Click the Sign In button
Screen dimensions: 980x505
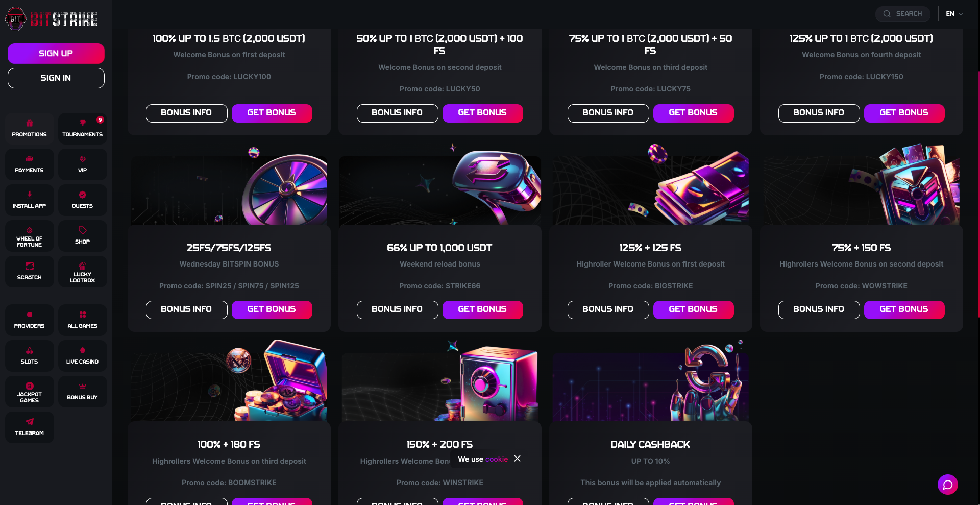pyautogui.click(x=56, y=78)
